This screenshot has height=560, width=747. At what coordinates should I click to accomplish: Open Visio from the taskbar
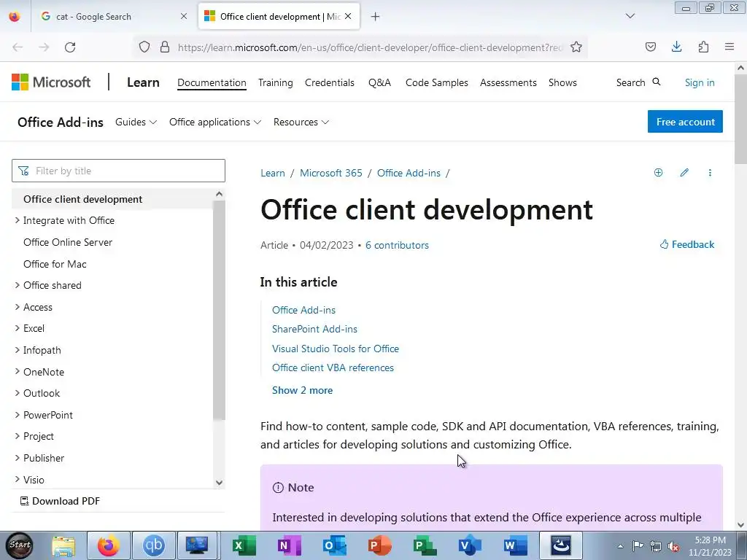pyautogui.click(x=470, y=545)
